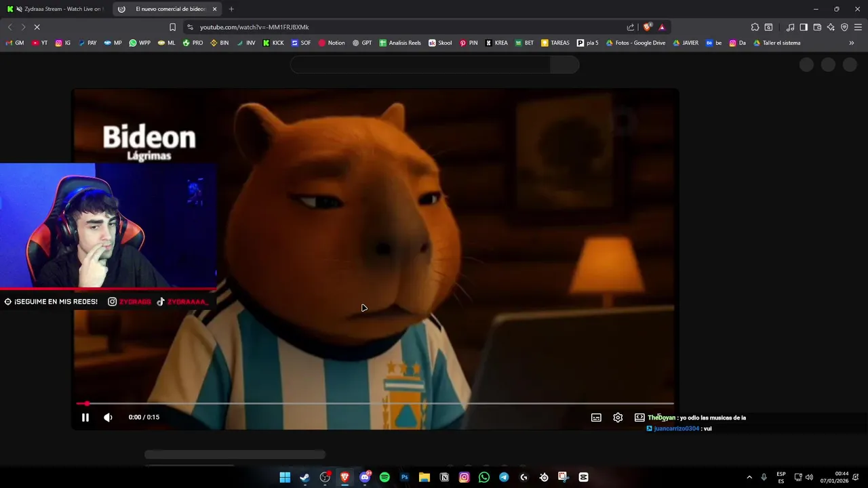
Task: Switch the ESP ES input language
Action: (781, 477)
